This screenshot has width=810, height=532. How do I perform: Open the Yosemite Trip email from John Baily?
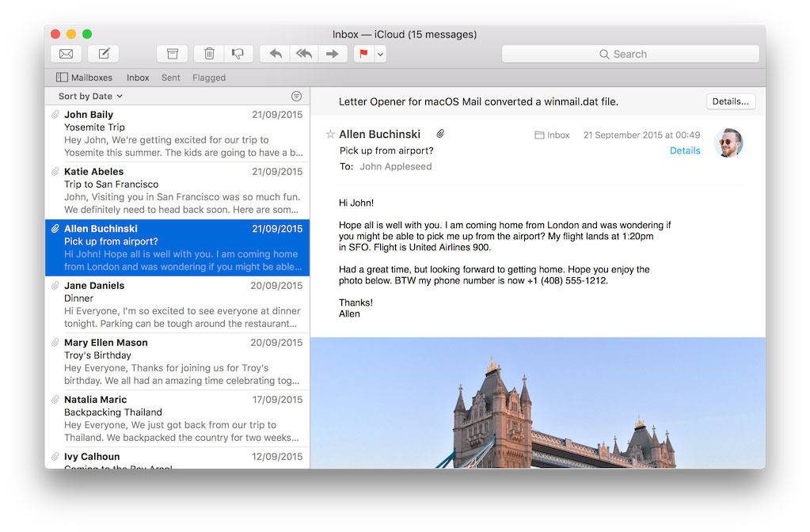[x=177, y=134]
